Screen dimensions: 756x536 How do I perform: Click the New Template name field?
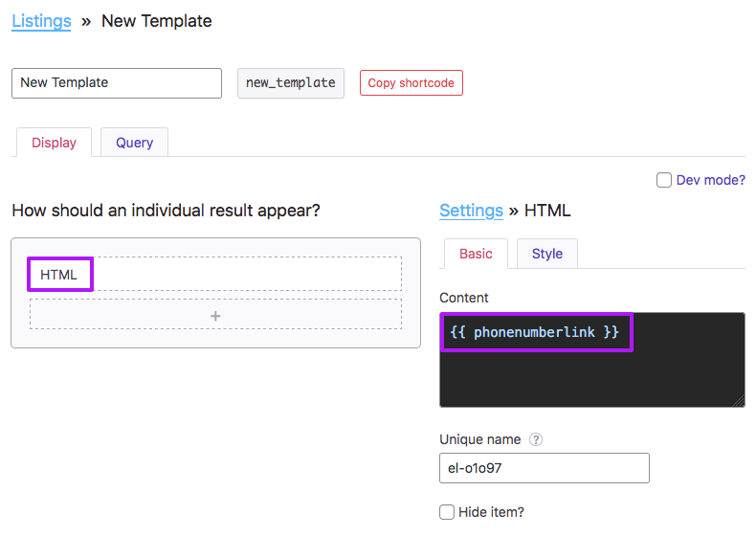[117, 83]
